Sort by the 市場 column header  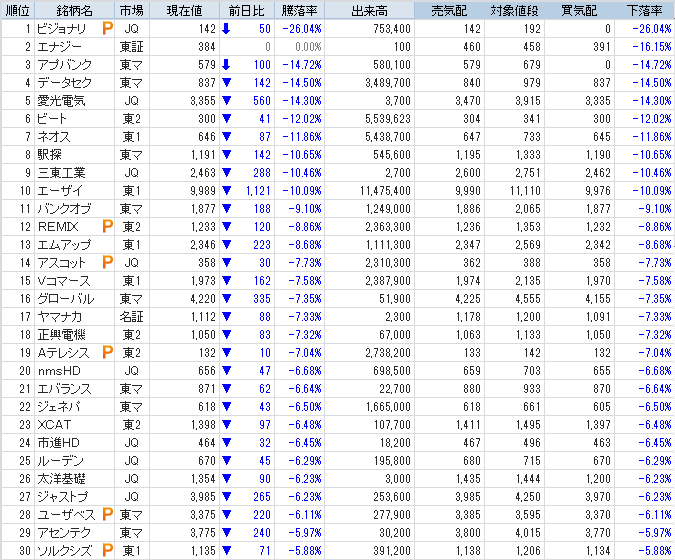click(132, 10)
